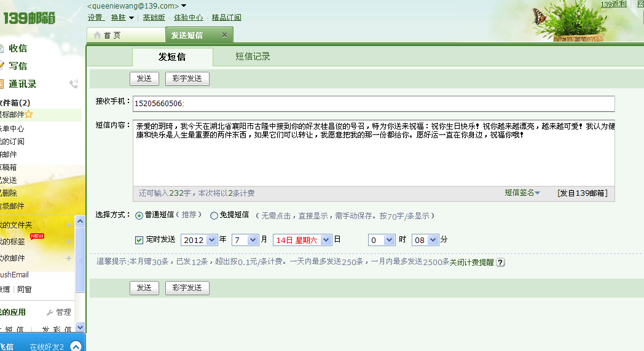Open the 草稿箱 drafts folder
Screen dimensions: 644x351
click(9, 168)
